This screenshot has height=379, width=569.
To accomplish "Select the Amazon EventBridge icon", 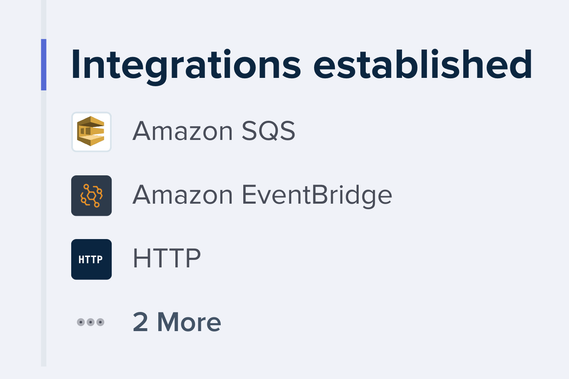I will [x=91, y=196].
